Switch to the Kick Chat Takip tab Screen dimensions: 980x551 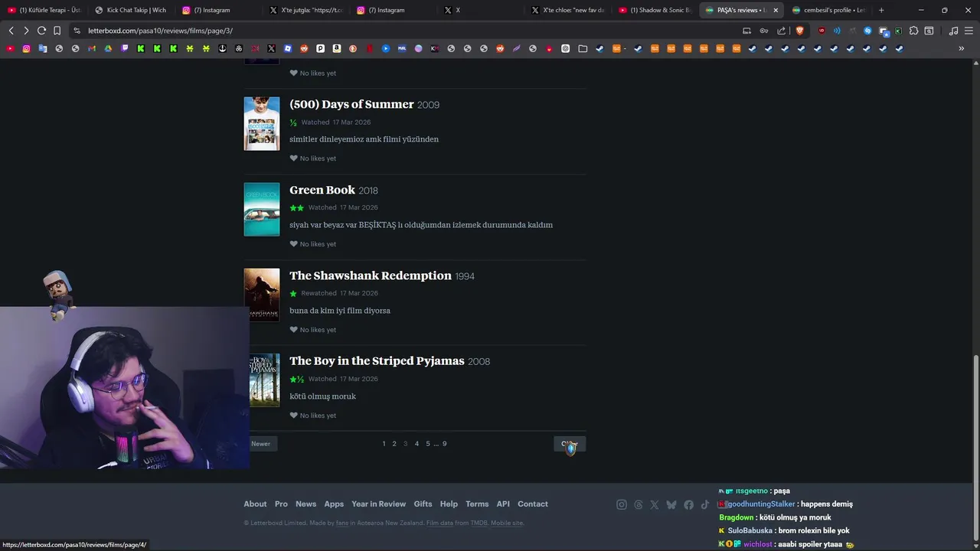click(132, 10)
